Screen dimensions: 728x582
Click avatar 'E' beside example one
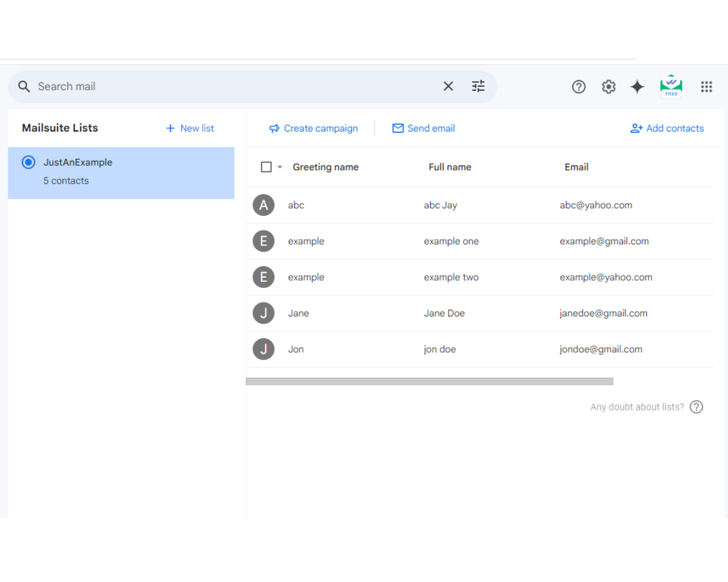pyautogui.click(x=263, y=241)
